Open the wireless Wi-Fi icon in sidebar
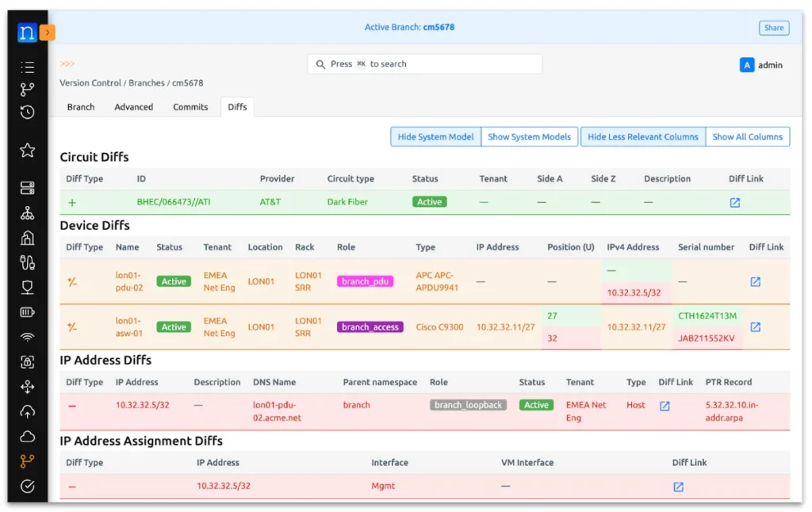 point(27,337)
